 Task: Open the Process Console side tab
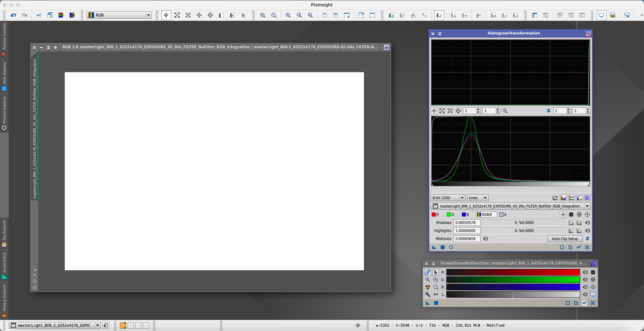pos(4,40)
